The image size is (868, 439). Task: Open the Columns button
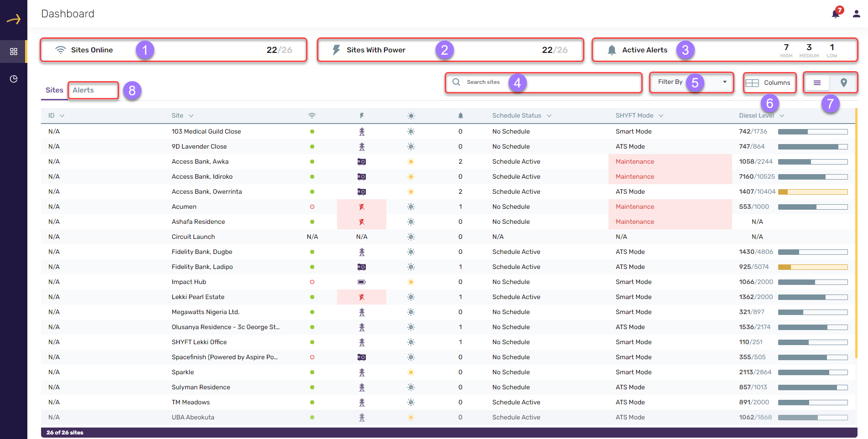pyautogui.click(x=770, y=83)
